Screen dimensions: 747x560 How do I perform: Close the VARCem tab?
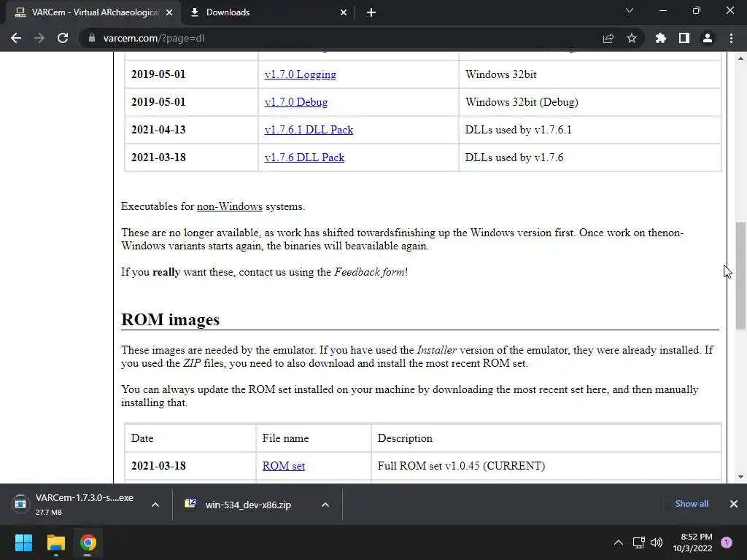[169, 12]
